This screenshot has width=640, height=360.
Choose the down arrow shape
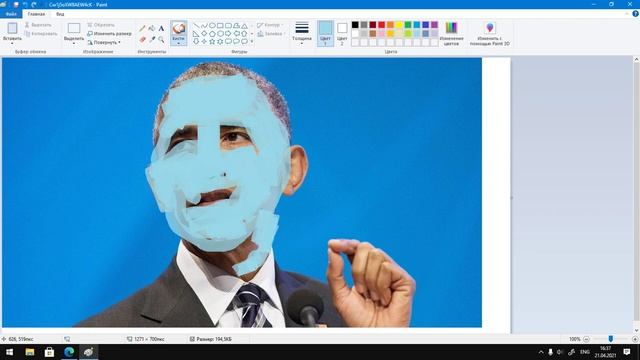tap(196, 41)
